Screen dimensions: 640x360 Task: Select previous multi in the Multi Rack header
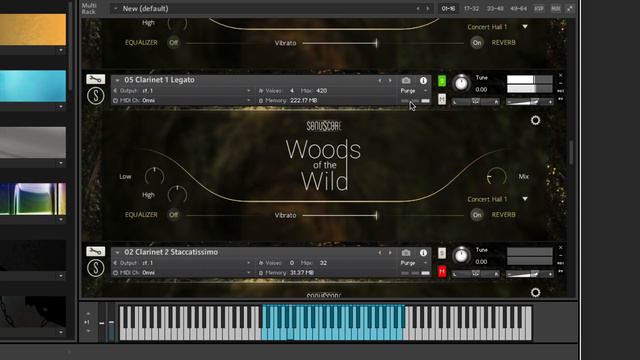coord(418,8)
